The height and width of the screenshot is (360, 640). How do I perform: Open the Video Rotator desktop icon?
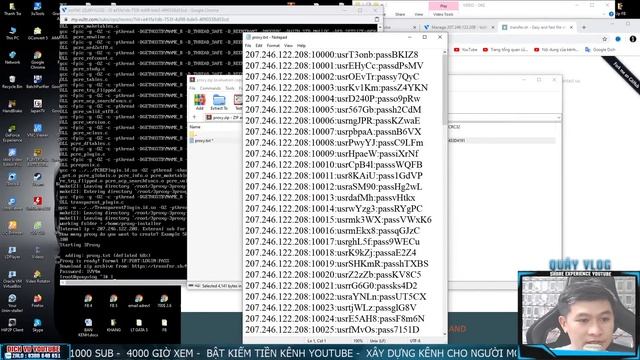click(38, 276)
